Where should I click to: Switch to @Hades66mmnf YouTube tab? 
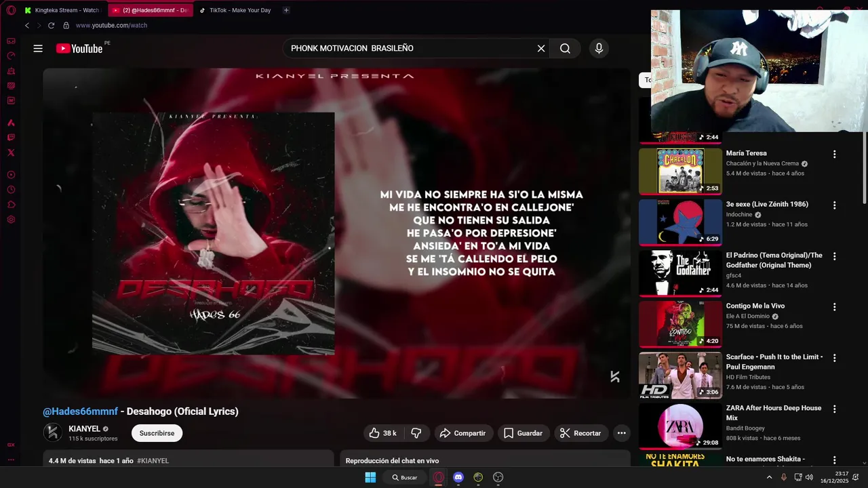[x=149, y=10]
